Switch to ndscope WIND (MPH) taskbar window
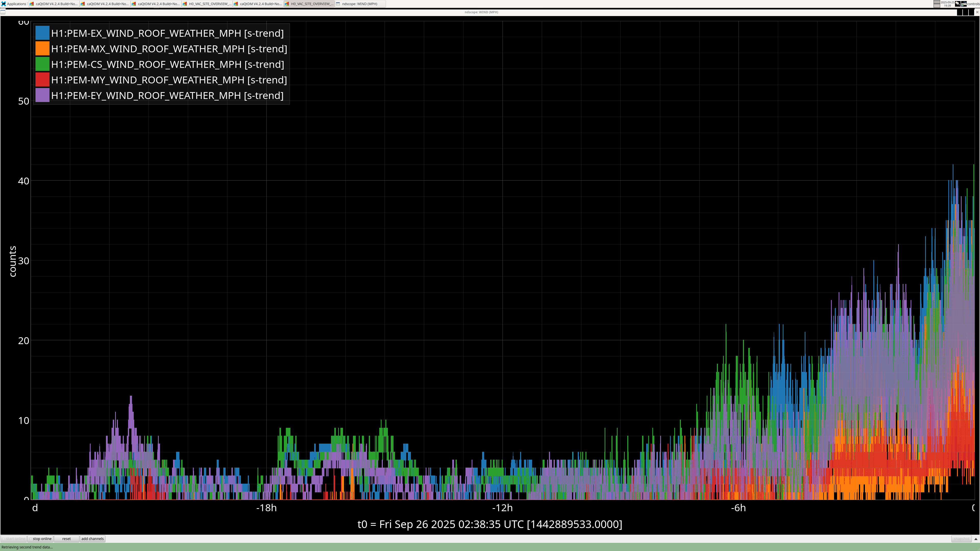Screen dimensions: 980x551 pyautogui.click(x=360, y=4)
